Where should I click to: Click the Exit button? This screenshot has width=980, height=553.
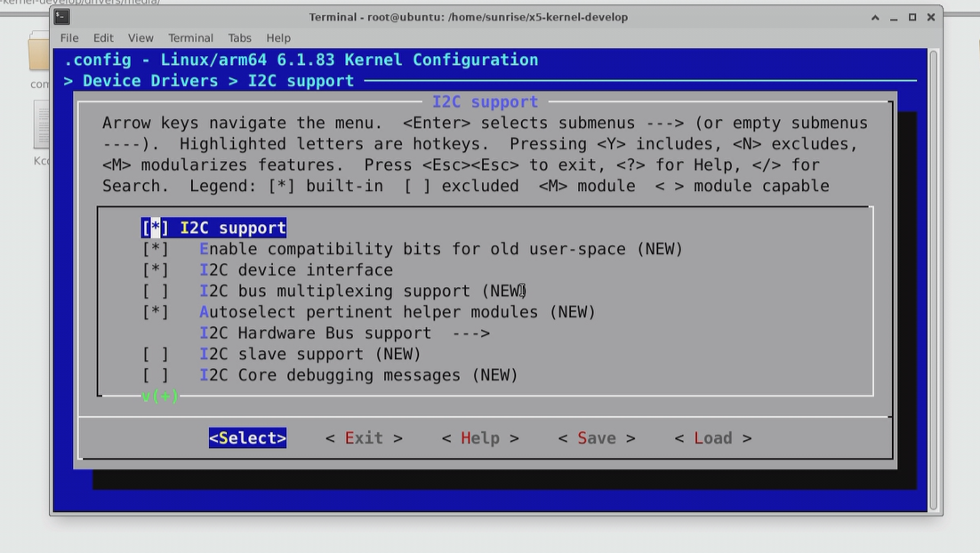coord(365,438)
